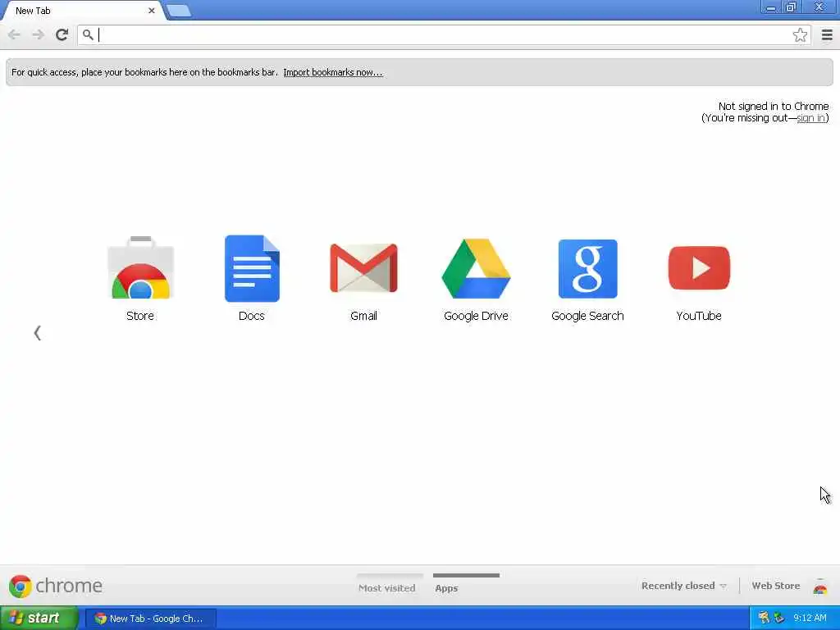Image resolution: width=840 pixels, height=630 pixels.
Task: Minimize the Chrome window
Action: [x=771, y=7]
